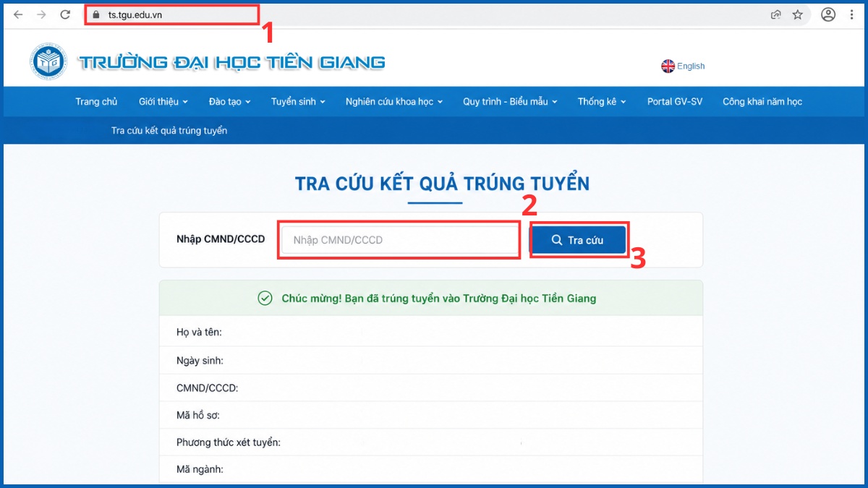Click the Họ và tên row label
This screenshot has width=868, height=488.
coord(199,333)
